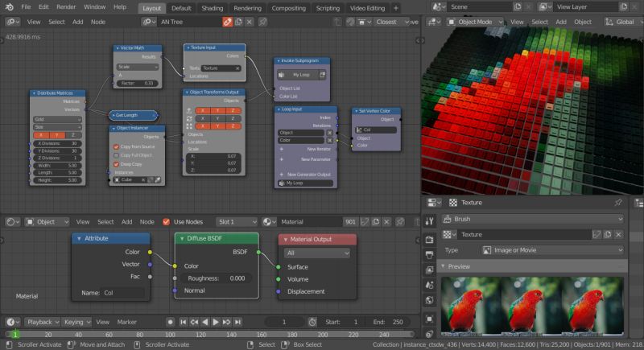Open Material Output All target dropdown

(316, 253)
